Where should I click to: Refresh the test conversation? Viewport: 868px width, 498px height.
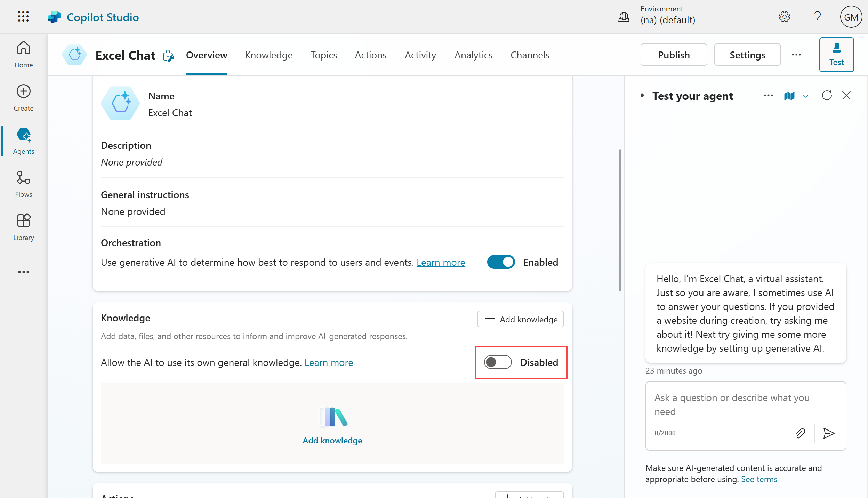(x=827, y=95)
